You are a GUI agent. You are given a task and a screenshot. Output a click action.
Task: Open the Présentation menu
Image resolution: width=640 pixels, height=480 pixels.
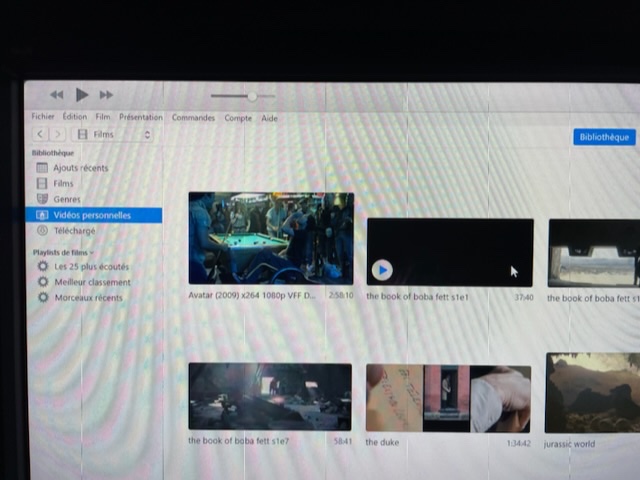pyautogui.click(x=141, y=117)
